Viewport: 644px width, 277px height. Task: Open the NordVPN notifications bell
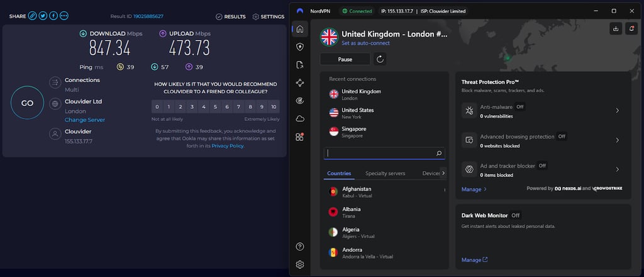[x=631, y=29]
